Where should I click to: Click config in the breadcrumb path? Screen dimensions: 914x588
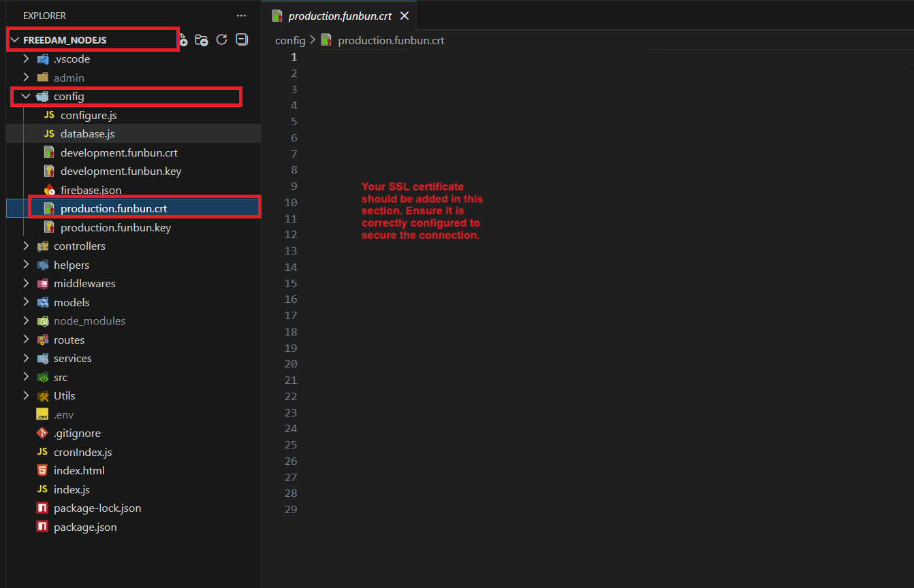click(x=289, y=41)
